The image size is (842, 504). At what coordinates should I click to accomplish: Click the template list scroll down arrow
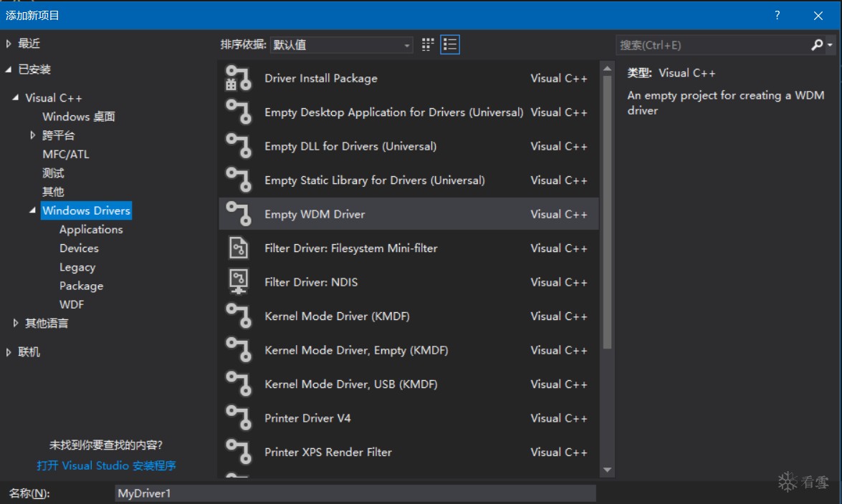pyautogui.click(x=608, y=470)
